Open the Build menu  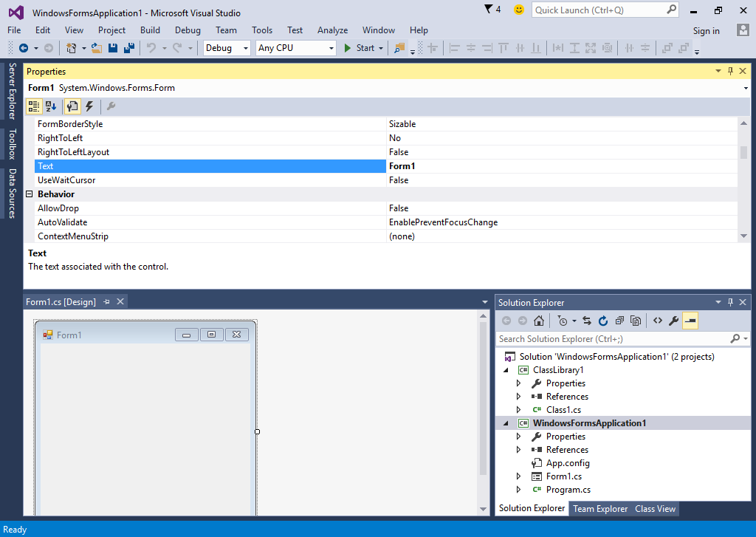[150, 30]
